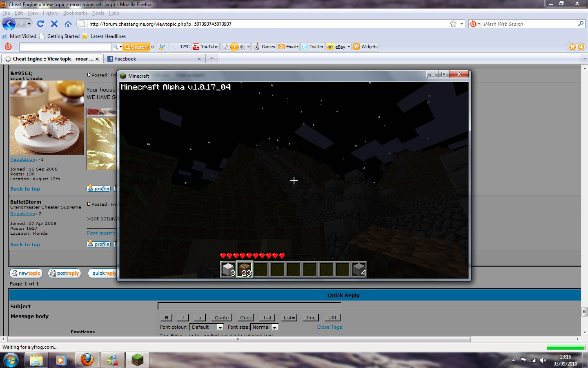
Task: Click Close Tags link
Action: pyautogui.click(x=330, y=327)
